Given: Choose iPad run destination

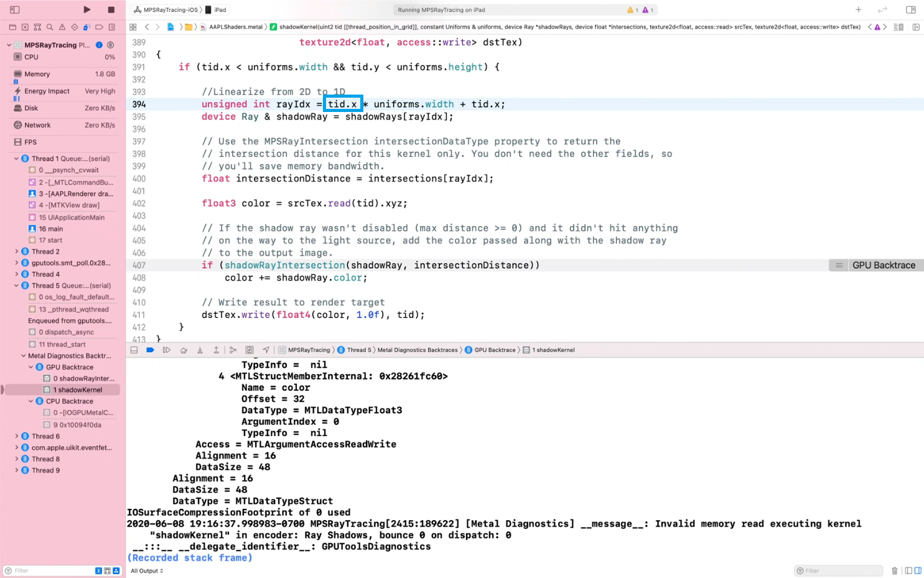Looking at the screenshot, I should pyautogui.click(x=216, y=10).
